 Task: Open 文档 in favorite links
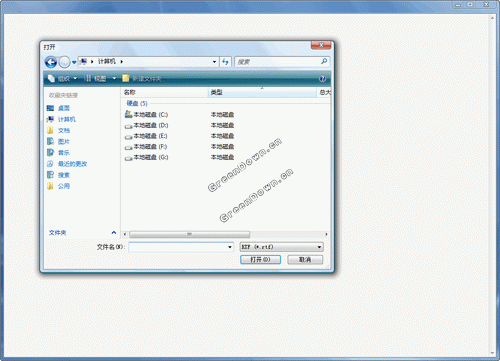[x=58, y=130]
